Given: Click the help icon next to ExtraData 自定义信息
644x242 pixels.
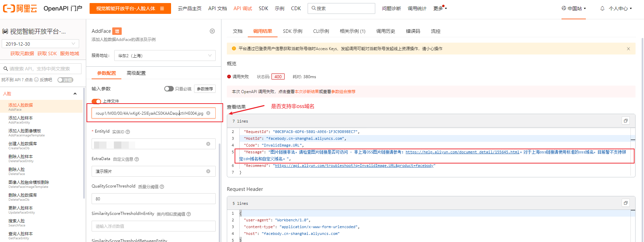Looking at the screenshot, I should click(x=137, y=159).
